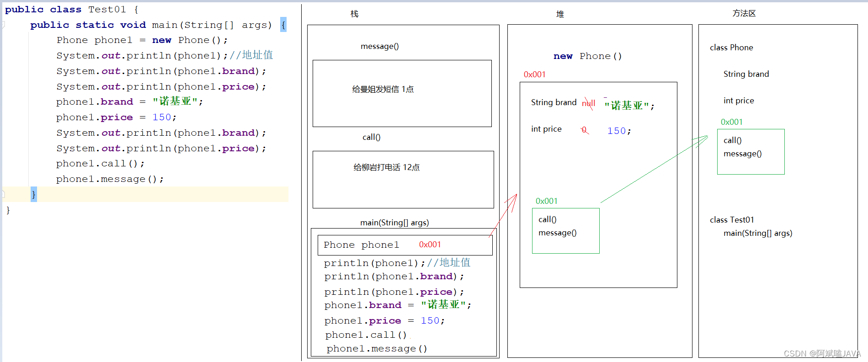This screenshot has width=868, height=362.
Task: Click the 'System.out.println(phone1);//地址值' code line
Action: [x=165, y=55]
